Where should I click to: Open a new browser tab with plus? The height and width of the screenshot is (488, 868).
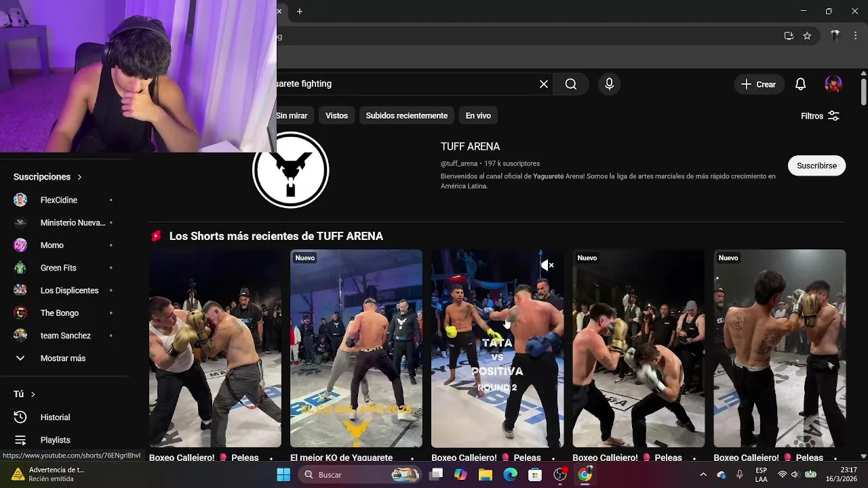300,11
